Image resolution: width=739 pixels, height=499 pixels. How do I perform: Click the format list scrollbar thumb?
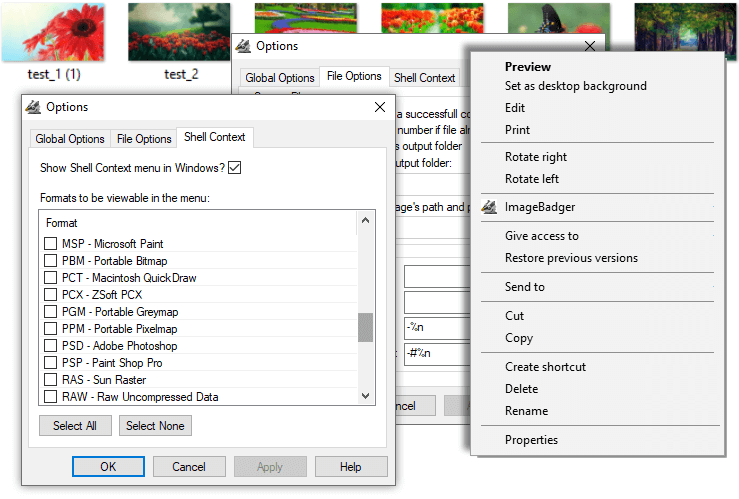click(365, 327)
